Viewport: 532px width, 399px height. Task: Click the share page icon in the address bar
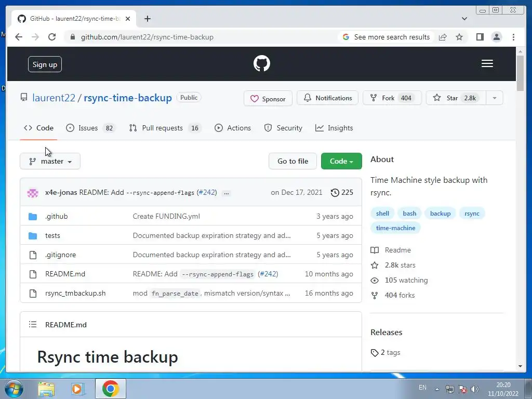point(443,37)
